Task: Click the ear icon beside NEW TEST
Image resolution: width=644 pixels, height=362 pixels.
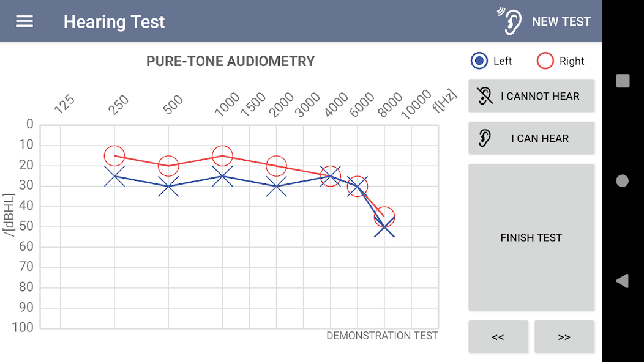Action: click(x=510, y=21)
